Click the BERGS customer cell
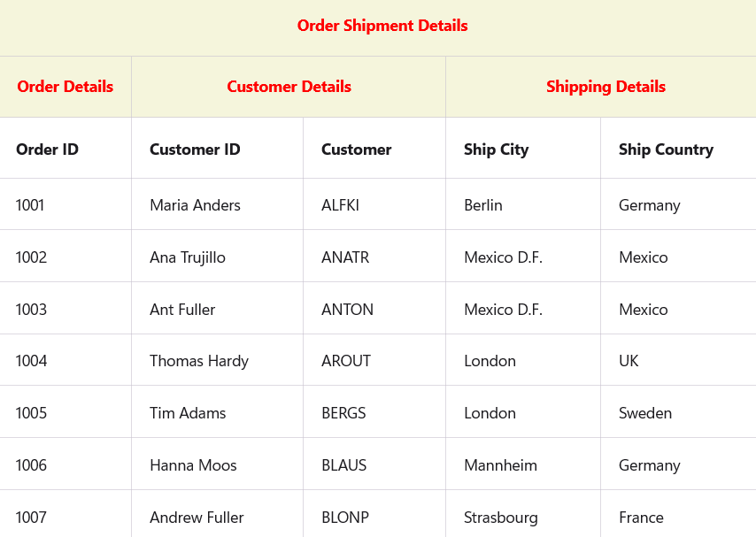 [343, 413]
